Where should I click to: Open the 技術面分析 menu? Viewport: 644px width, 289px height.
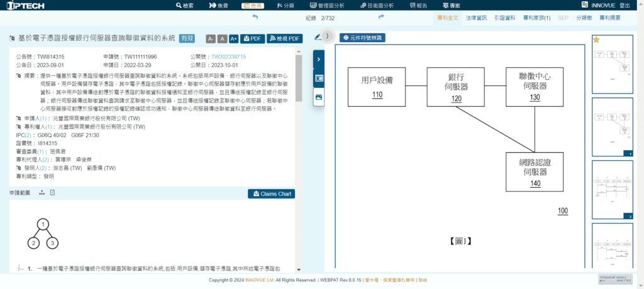pos(376,5)
